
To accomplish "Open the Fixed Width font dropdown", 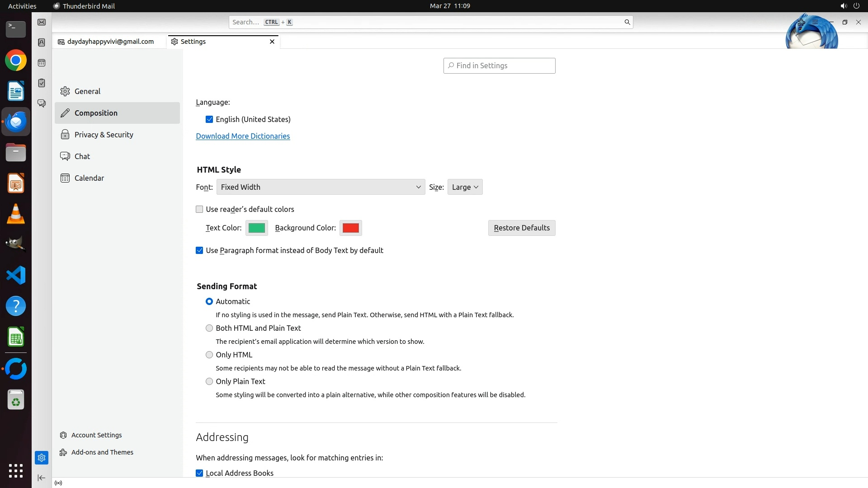I will click(321, 187).
